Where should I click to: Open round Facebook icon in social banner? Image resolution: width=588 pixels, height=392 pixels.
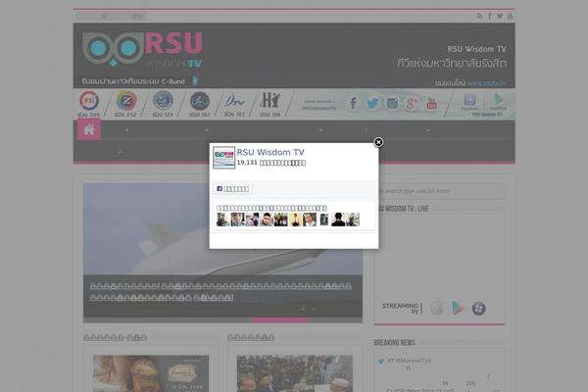[353, 103]
